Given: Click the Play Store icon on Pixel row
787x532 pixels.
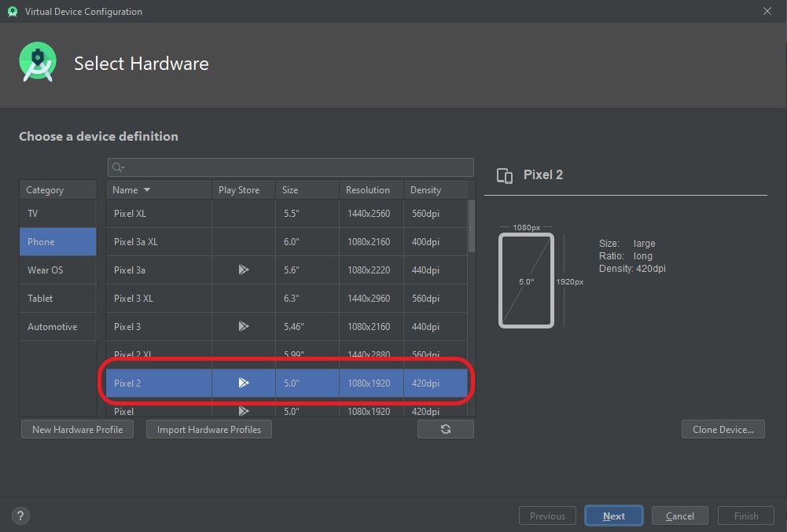Looking at the screenshot, I should click(x=243, y=411).
